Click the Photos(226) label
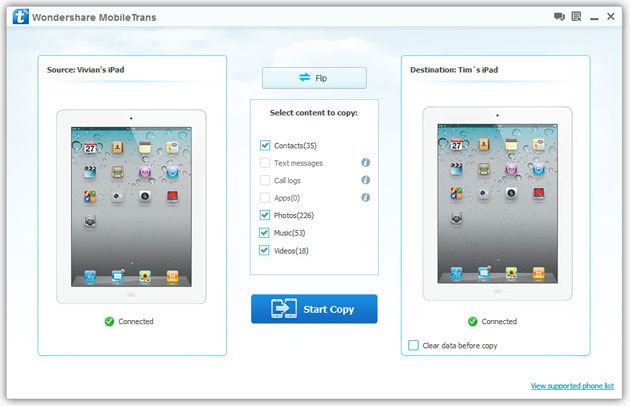630x406 pixels. (x=294, y=215)
